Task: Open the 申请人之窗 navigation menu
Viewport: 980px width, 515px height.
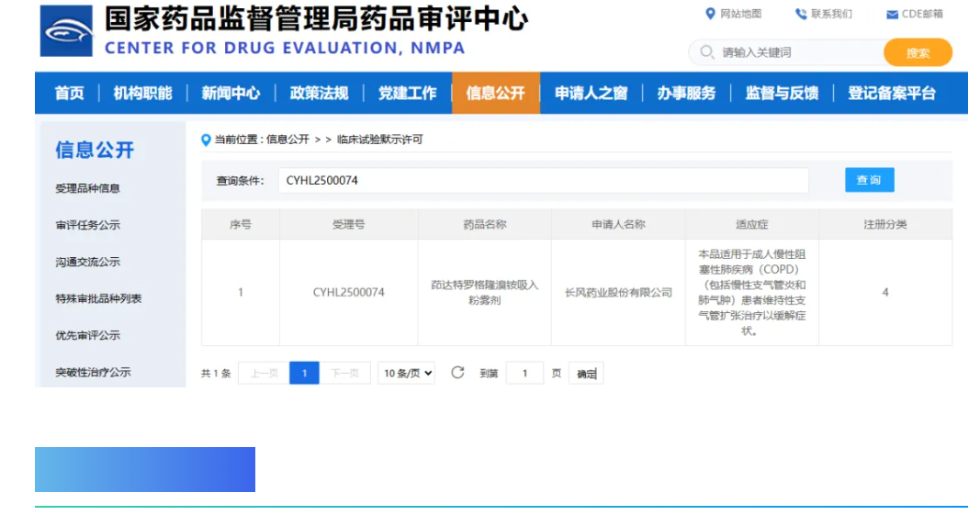Action: click(591, 93)
